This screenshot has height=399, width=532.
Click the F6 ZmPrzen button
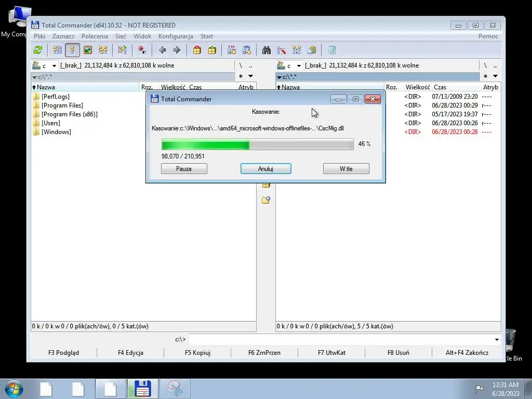[264, 353]
